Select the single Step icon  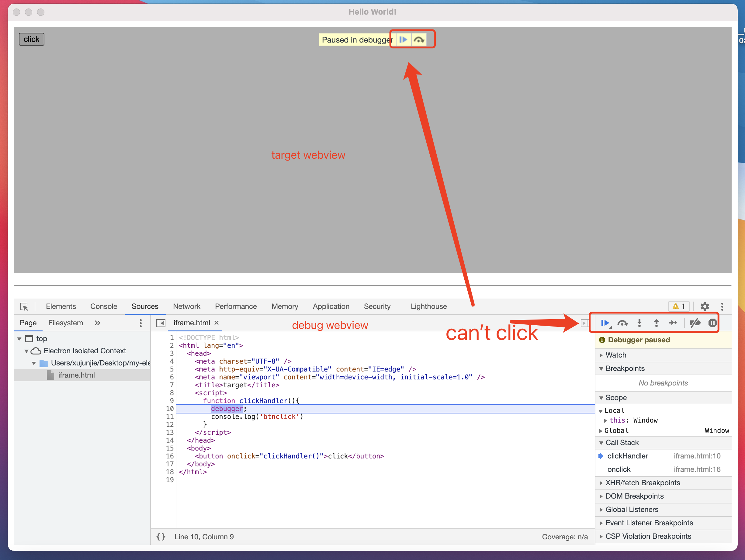673,323
